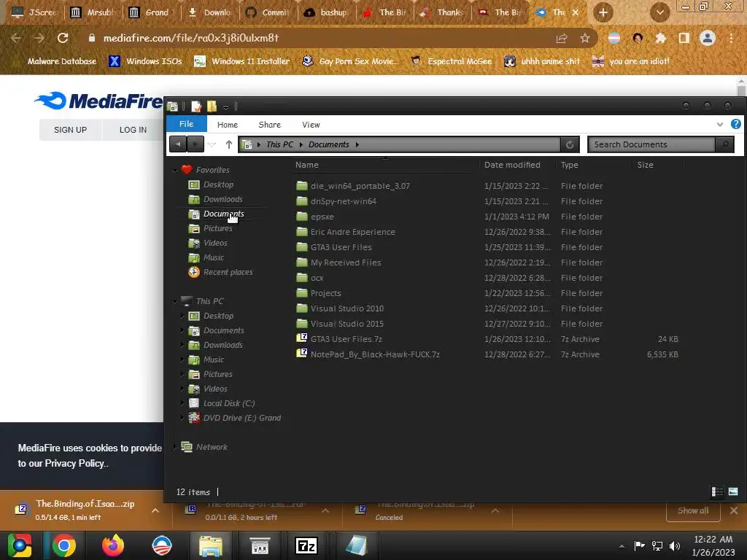Click MediaFire SIGN UP button

[70, 130]
